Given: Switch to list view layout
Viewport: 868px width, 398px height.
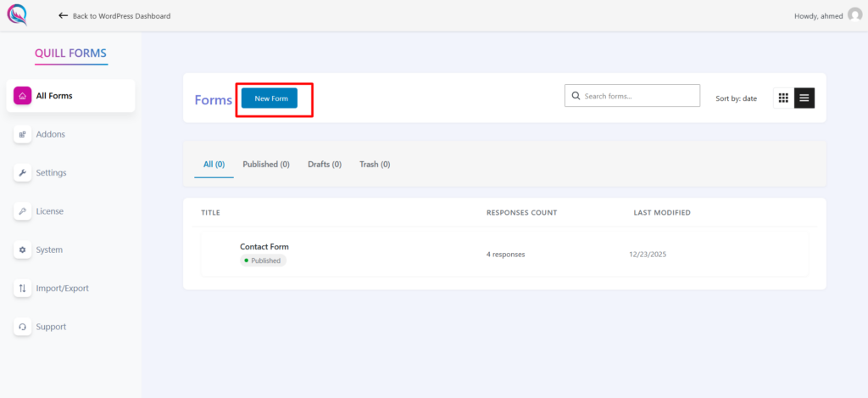Looking at the screenshot, I should 804,98.
